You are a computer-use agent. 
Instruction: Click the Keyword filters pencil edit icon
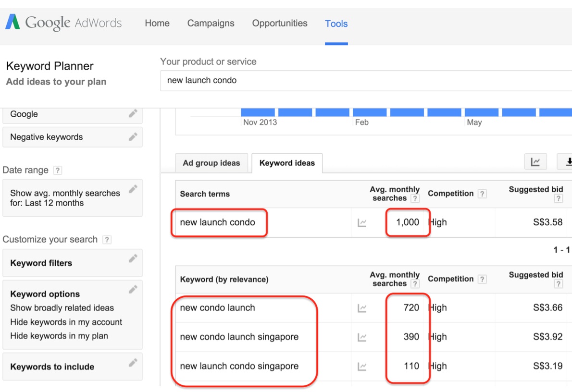pos(133,259)
